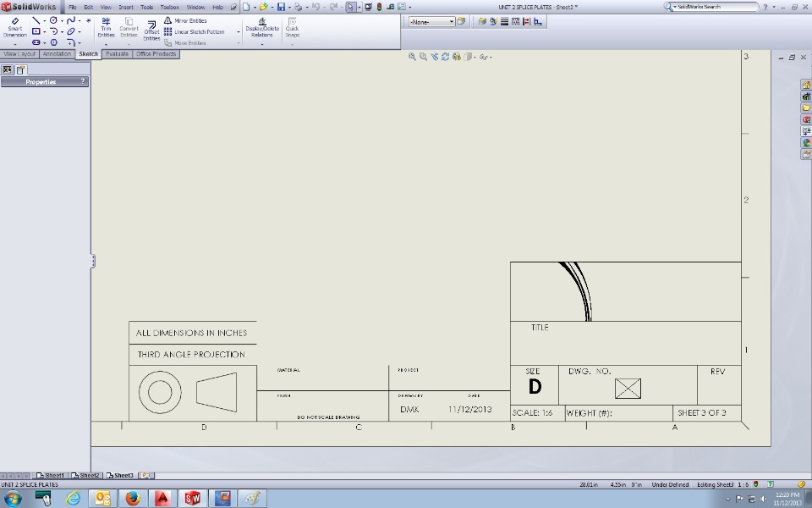
Task: Select the Circle sketch tool
Action: 53,20
